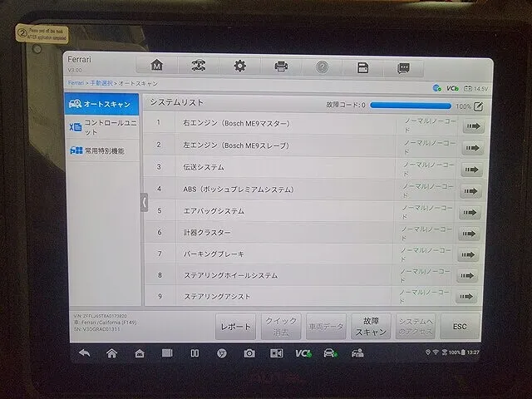Tap the home (M) icon in top toolbar

(x=156, y=66)
